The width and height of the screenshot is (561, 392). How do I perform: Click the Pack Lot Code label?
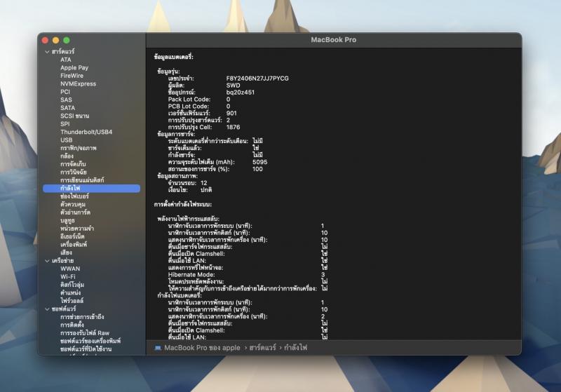[189, 100]
